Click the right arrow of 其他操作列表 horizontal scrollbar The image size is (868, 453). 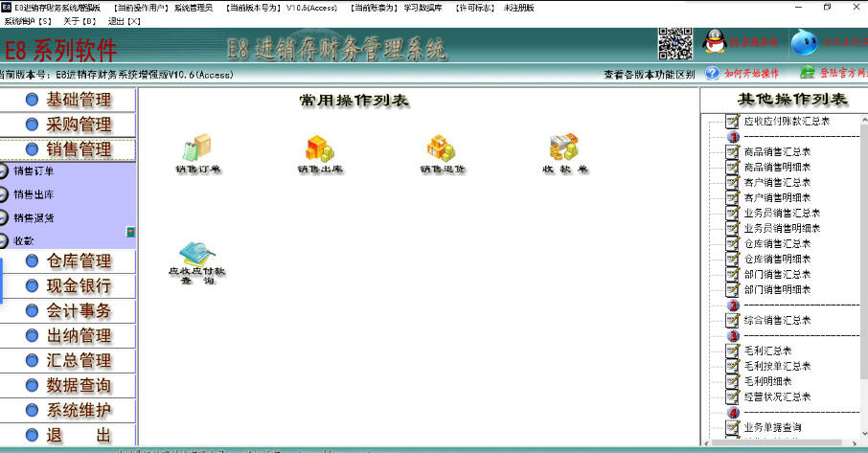tap(853, 442)
